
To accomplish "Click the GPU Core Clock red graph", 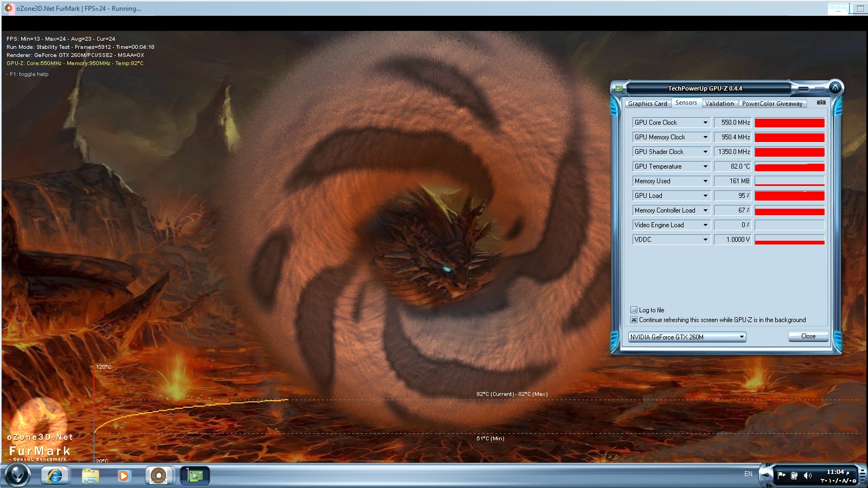I will pyautogui.click(x=789, y=123).
